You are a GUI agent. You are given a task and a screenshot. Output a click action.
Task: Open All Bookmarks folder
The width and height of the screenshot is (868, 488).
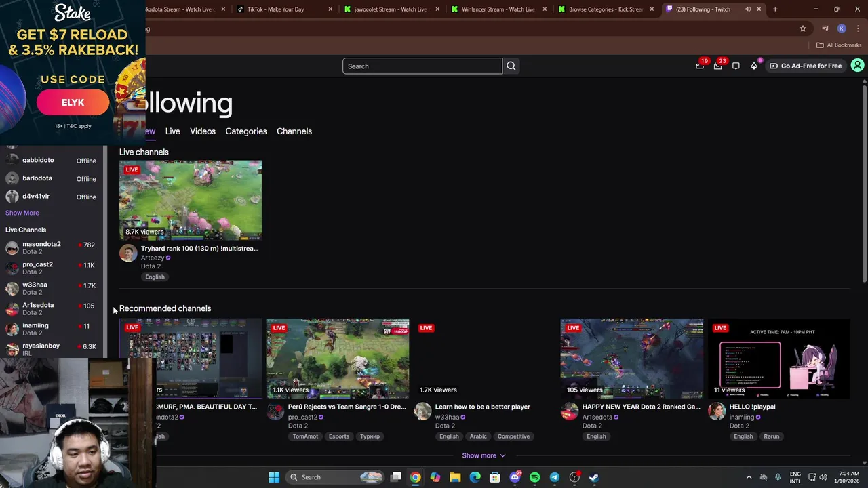pyautogui.click(x=839, y=45)
